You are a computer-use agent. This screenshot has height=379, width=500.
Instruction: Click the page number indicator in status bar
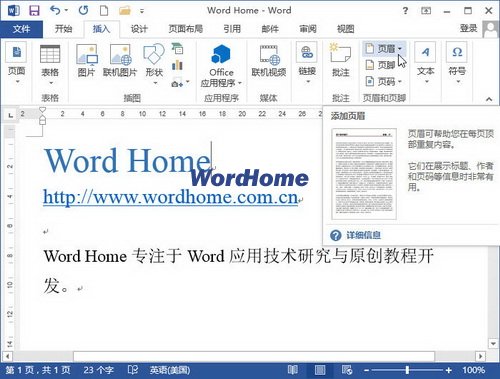[38, 370]
